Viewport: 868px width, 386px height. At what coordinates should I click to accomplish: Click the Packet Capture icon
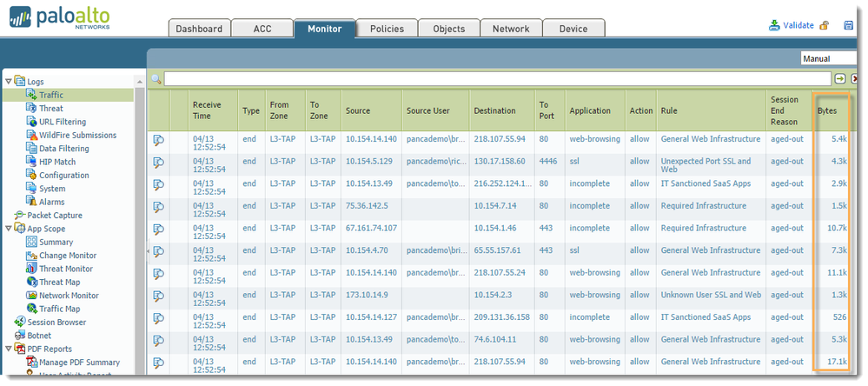[x=20, y=215]
